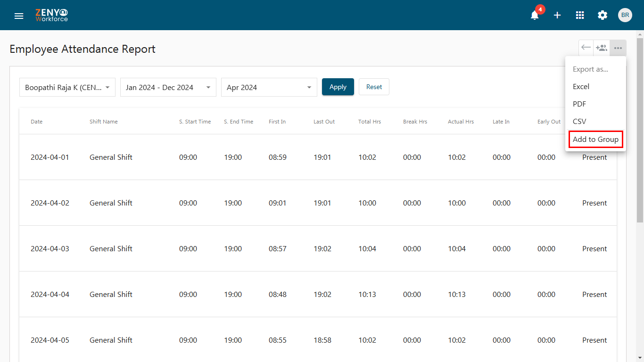The image size is (644, 362).
Task: Click First In value 08:48
Action: tap(278, 295)
